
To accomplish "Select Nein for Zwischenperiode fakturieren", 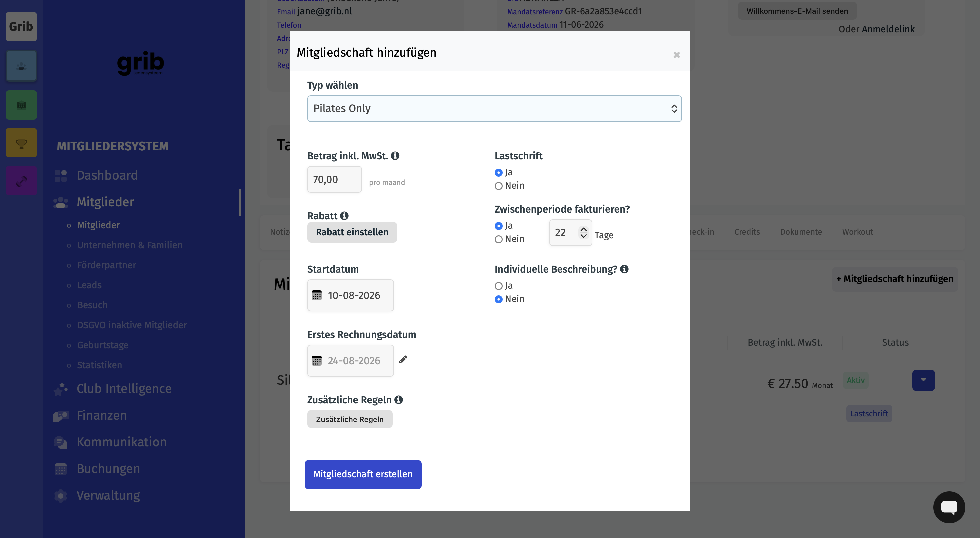I will click(498, 239).
